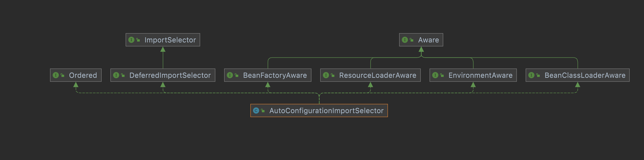Select the BeanClassLoaderAware label
Image resolution: width=644 pixels, height=160 pixels.
pos(585,75)
